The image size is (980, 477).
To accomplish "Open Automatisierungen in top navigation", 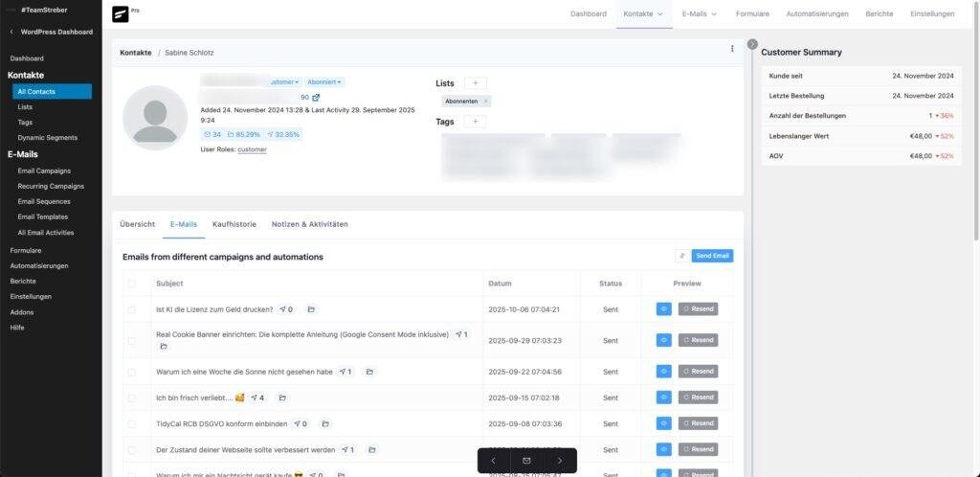I will click(817, 13).
